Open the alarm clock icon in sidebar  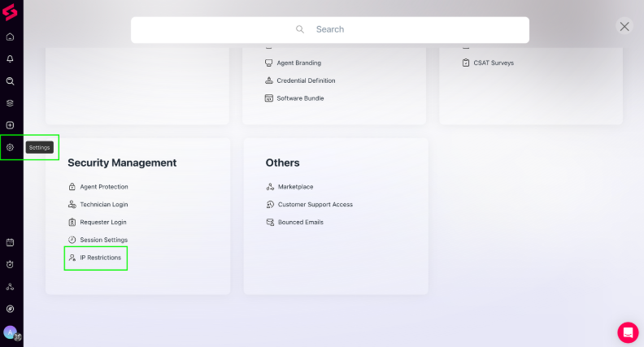coord(11,264)
